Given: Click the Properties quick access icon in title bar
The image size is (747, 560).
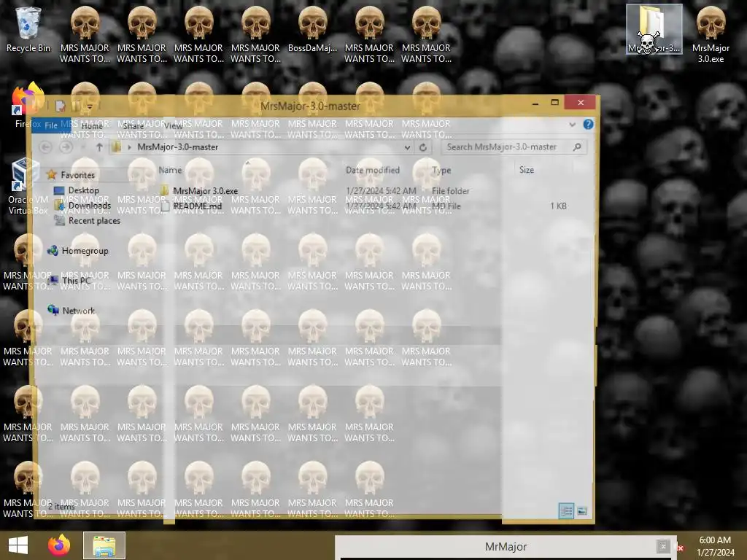Looking at the screenshot, I should tap(60, 106).
